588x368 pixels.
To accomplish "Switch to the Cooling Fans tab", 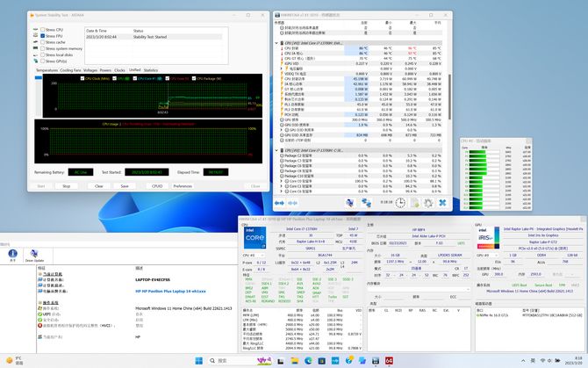I will pos(70,70).
